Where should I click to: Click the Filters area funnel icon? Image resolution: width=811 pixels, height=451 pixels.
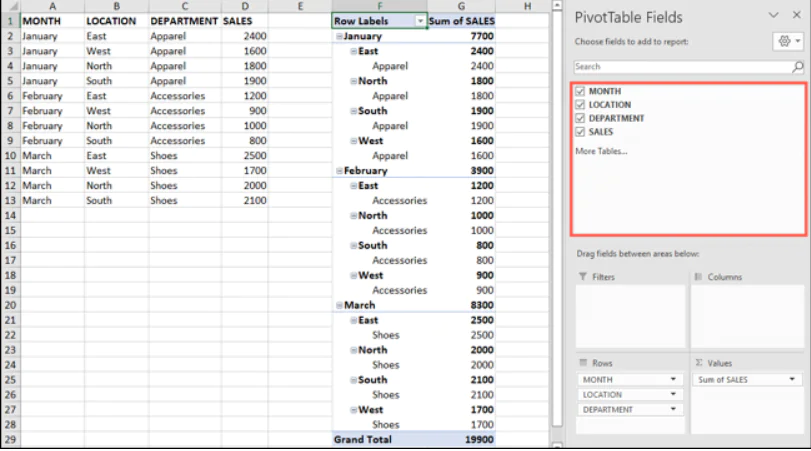click(x=582, y=277)
